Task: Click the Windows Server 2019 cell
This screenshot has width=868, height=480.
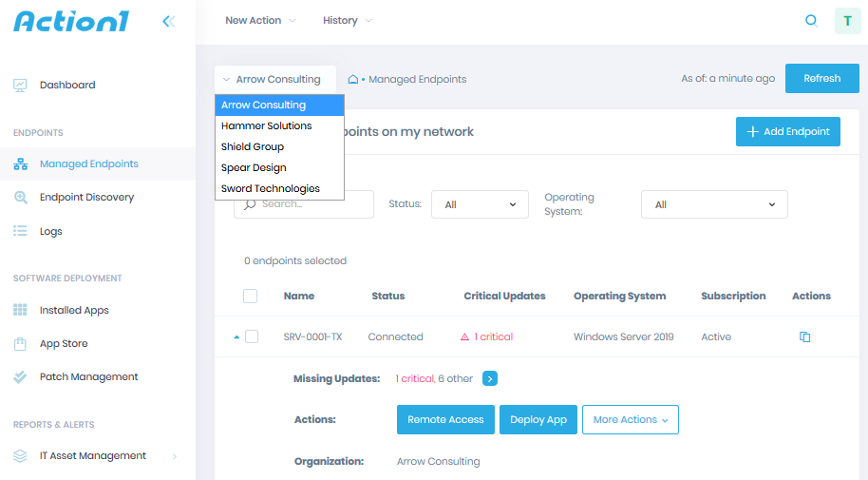Action: tap(623, 337)
